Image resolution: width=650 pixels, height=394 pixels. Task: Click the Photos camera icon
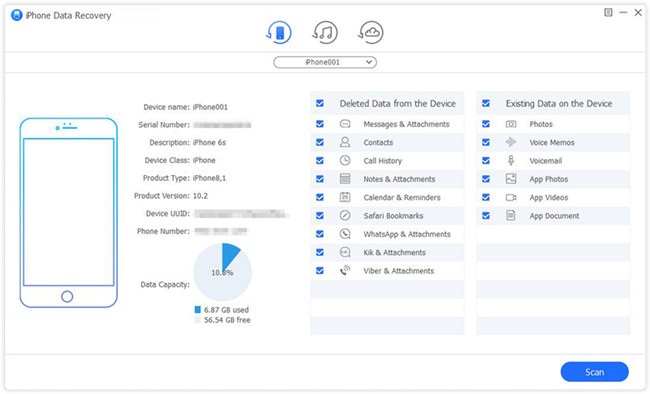(511, 124)
